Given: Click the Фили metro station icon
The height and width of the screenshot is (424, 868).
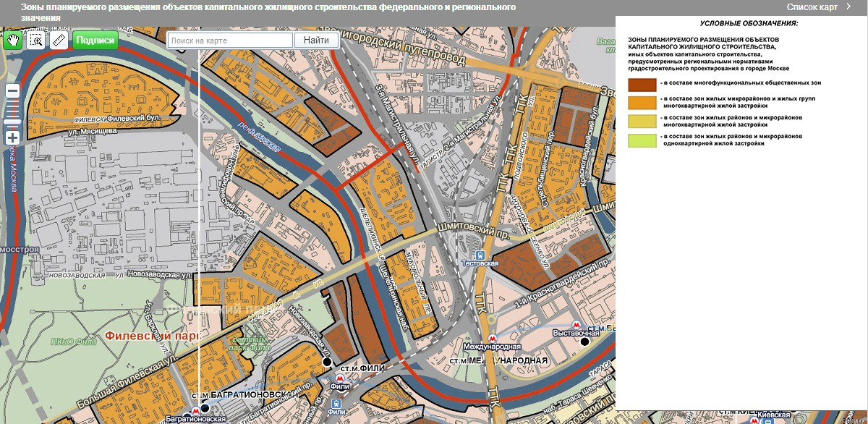Looking at the screenshot, I should (339, 378).
